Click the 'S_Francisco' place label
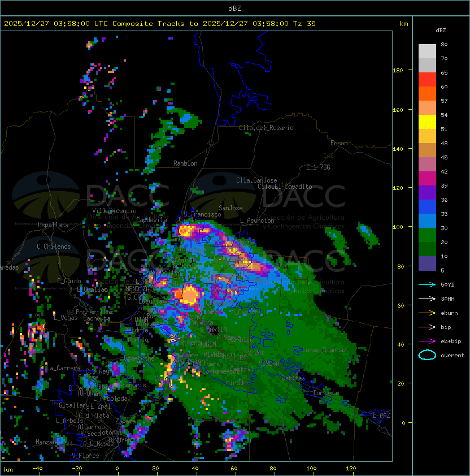 202,214
